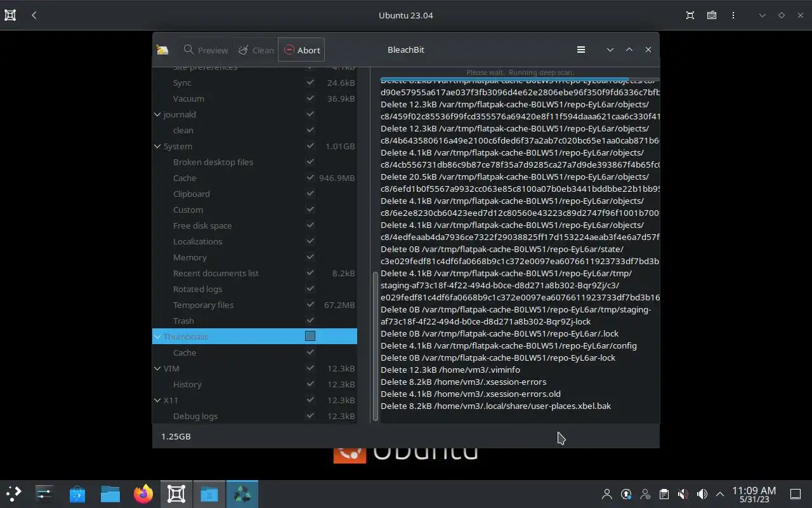
Task: Uncheck the Memory checkbox
Action: pos(310,257)
